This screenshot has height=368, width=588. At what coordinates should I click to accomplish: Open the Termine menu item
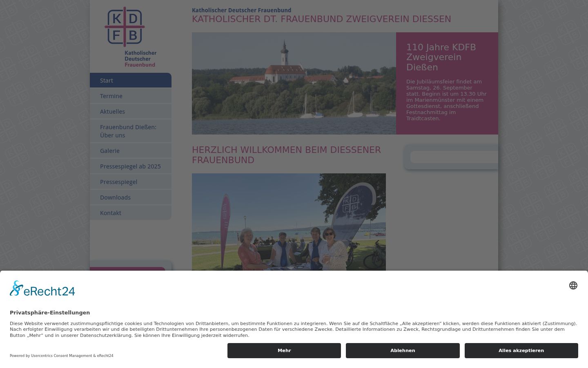point(131,96)
